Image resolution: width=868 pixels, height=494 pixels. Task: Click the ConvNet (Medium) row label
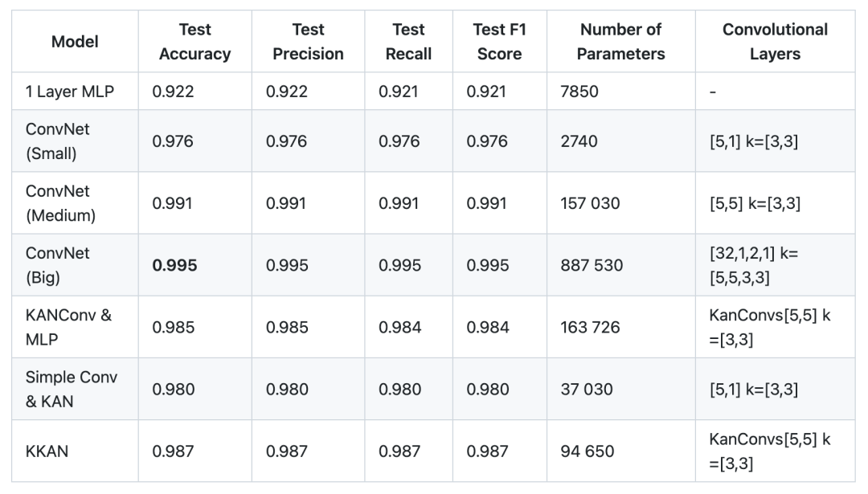tap(61, 203)
